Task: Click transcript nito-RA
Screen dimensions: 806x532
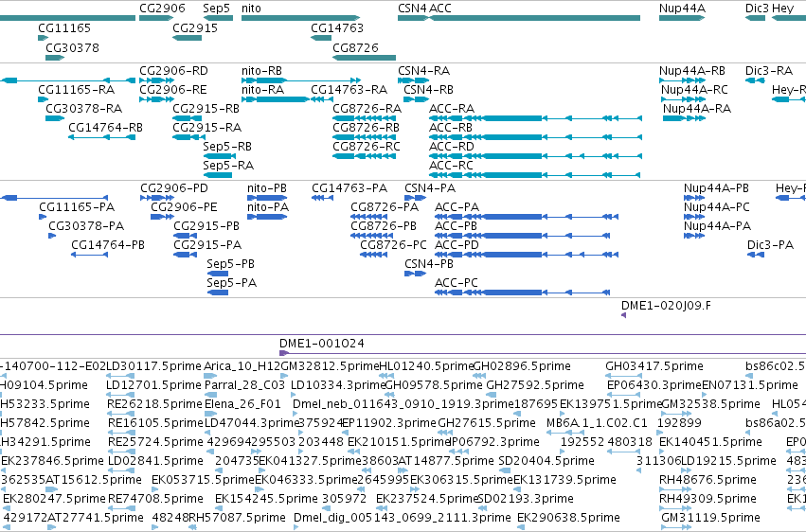Action: point(262,89)
